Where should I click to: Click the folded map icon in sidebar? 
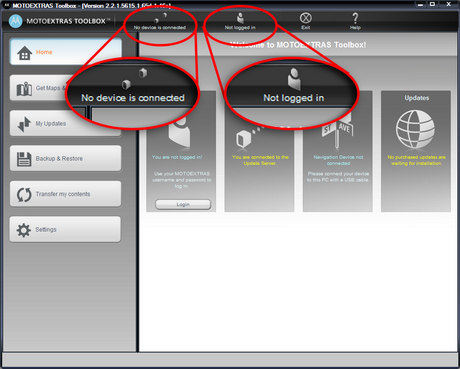tap(24, 89)
